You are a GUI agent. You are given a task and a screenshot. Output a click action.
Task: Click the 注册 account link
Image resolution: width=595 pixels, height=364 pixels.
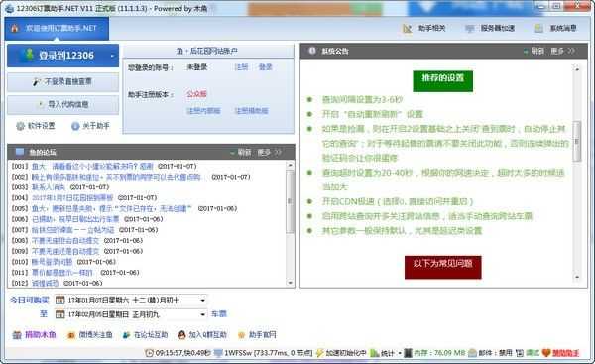tap(241, 67)
